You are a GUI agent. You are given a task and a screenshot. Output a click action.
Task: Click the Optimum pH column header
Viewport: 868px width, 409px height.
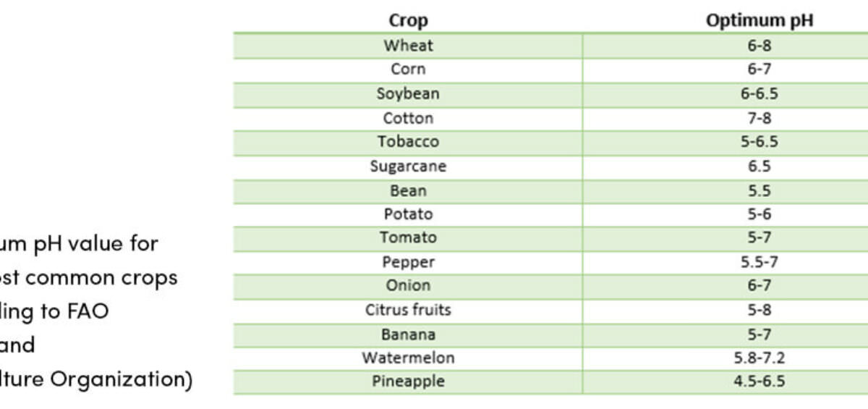coord(759,20)
